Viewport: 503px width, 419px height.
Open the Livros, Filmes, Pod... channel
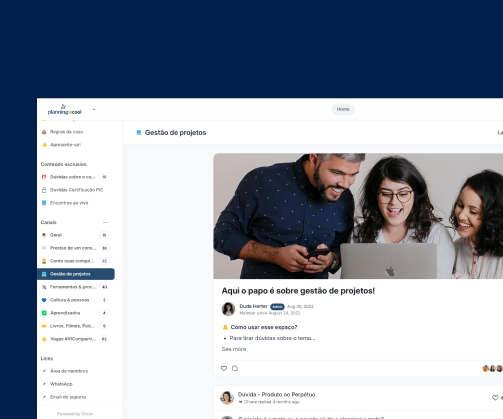[76, 326]
